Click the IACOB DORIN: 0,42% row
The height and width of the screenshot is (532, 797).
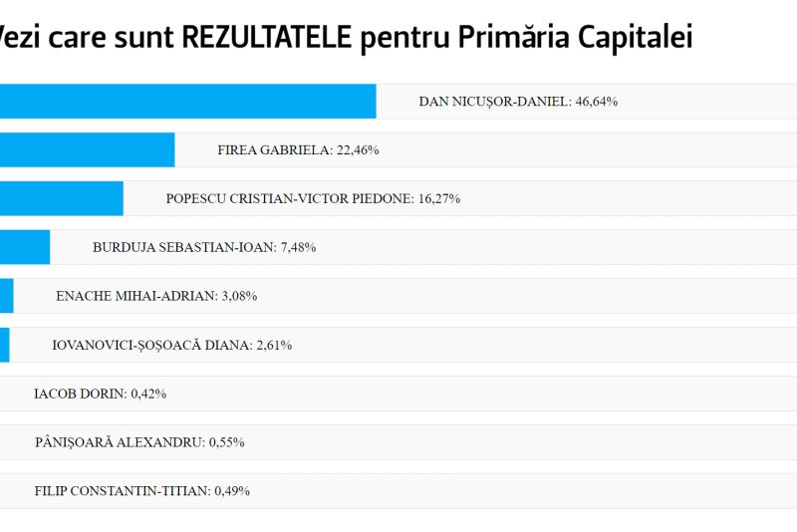tap(100, 394)
